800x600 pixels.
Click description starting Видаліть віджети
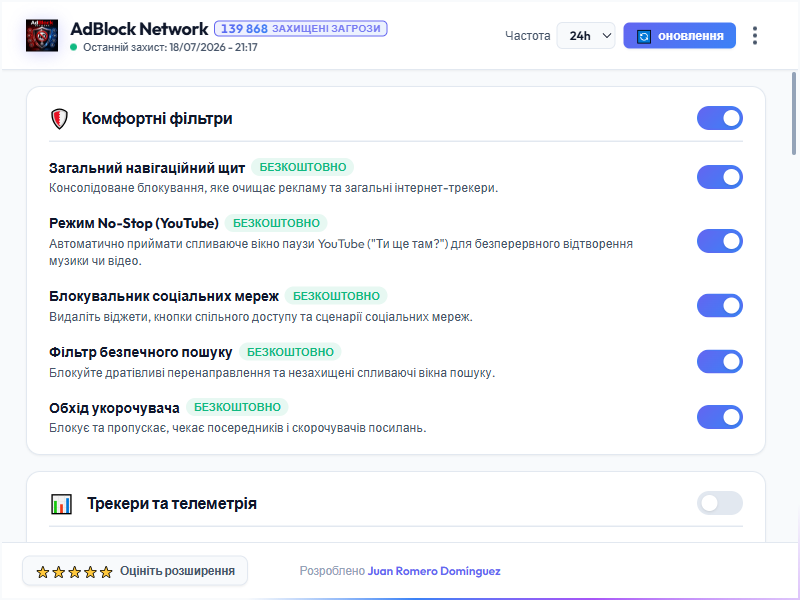click(x=261, y=317)
